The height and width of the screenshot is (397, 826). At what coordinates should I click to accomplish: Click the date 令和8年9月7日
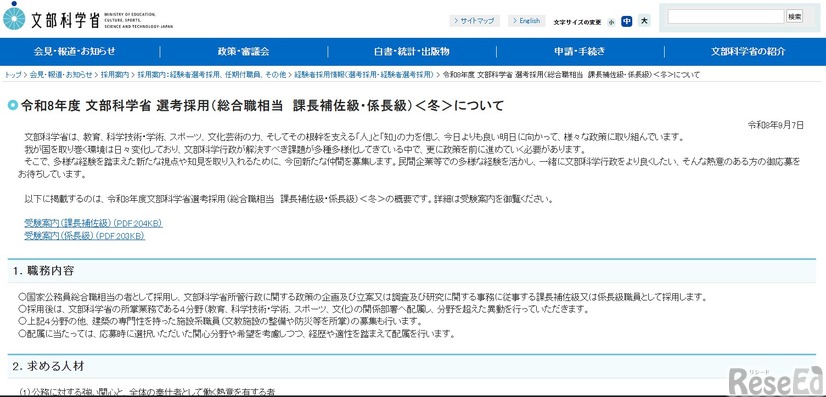(776, 125)
